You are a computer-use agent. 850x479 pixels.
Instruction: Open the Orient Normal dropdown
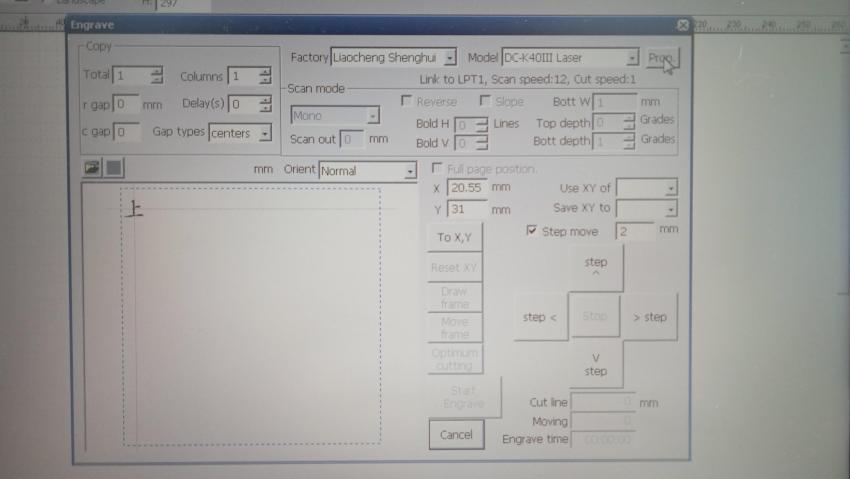tap(410, 171)
